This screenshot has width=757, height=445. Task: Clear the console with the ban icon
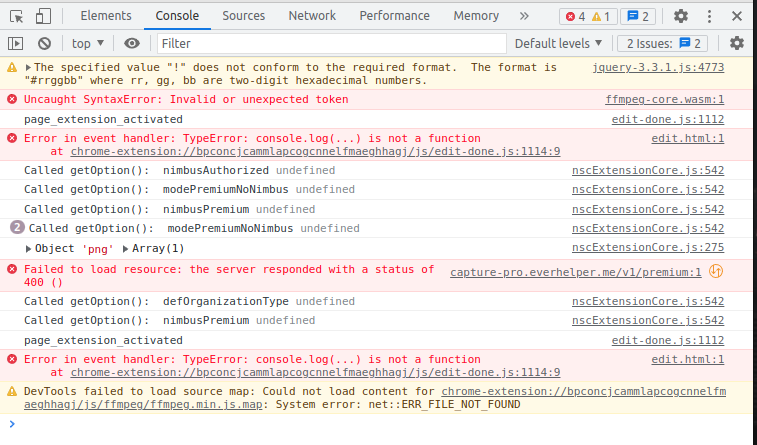[44, 43]
